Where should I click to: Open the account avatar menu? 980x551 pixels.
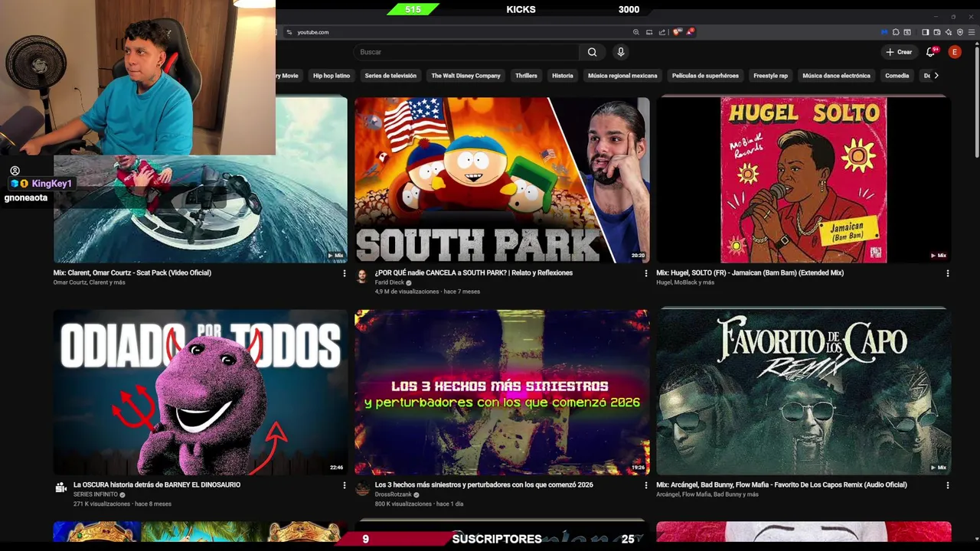pos(955,52)
